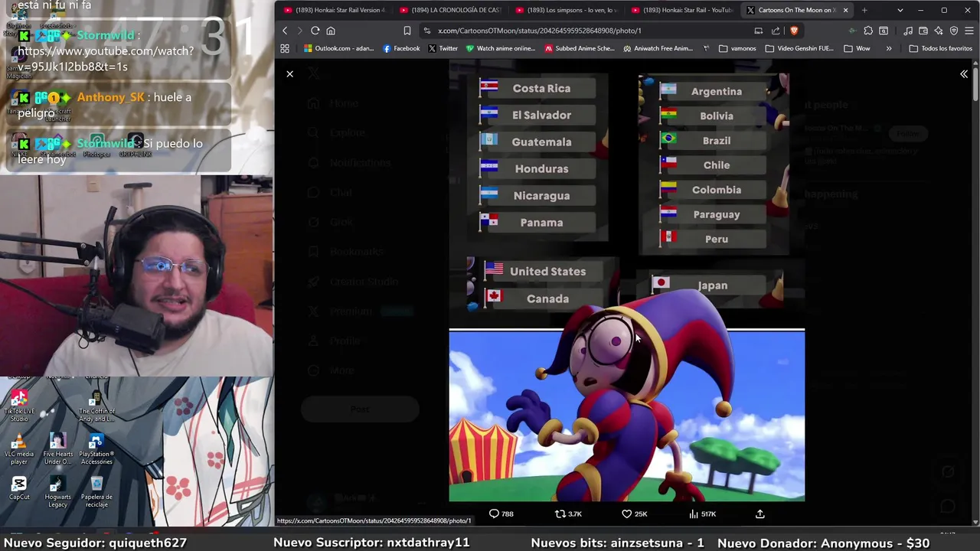Open the Watch anime online bookmark
Screen dimensions: 980x551
[x=501, y=48]
